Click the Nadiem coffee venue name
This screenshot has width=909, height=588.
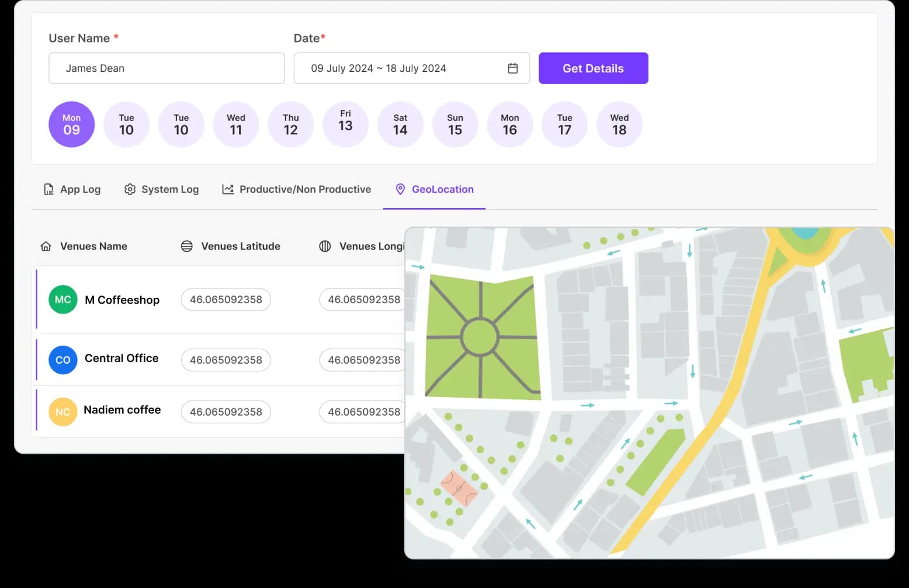point(122,410)
